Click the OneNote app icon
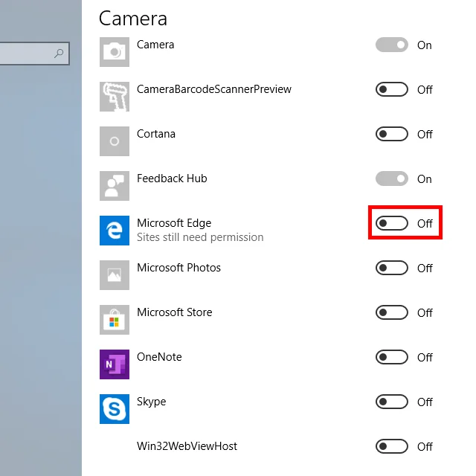Viewport: 476px width, 476px height. [115, 364]
